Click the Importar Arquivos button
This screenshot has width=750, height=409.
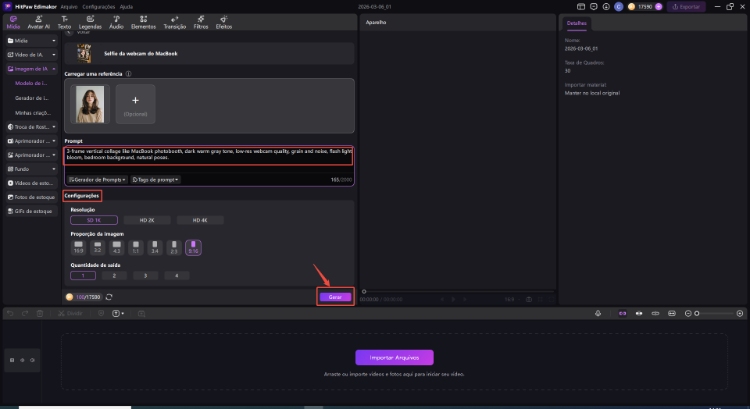394,357
